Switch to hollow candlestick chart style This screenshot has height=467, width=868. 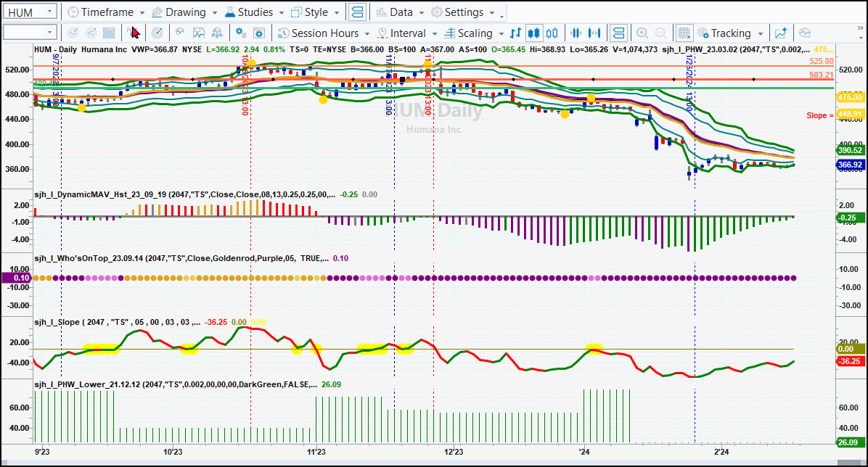coord(552,33)
